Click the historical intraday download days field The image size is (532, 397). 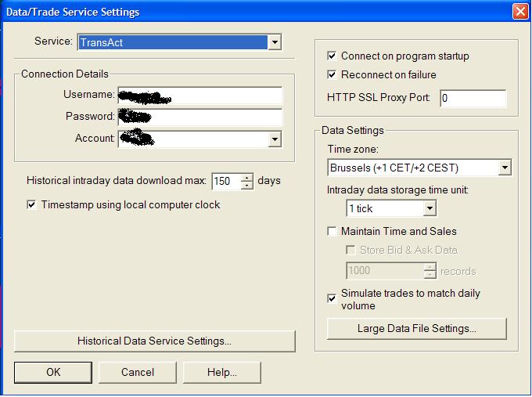[226, 182]
